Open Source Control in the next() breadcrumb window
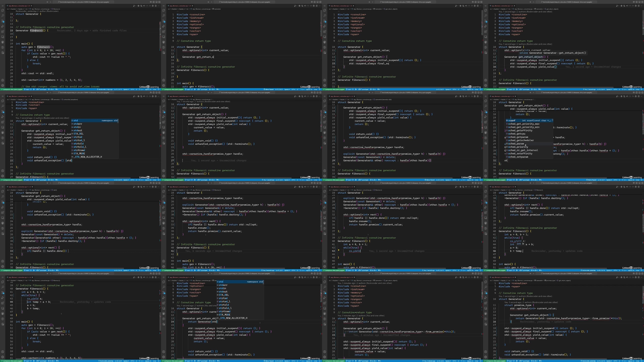Screen dimensions: 644x362 click(3, 202)
